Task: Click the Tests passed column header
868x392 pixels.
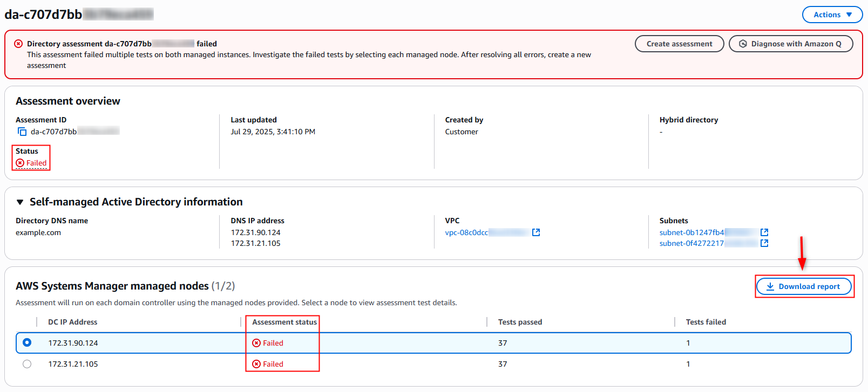Action: (520, 322)
